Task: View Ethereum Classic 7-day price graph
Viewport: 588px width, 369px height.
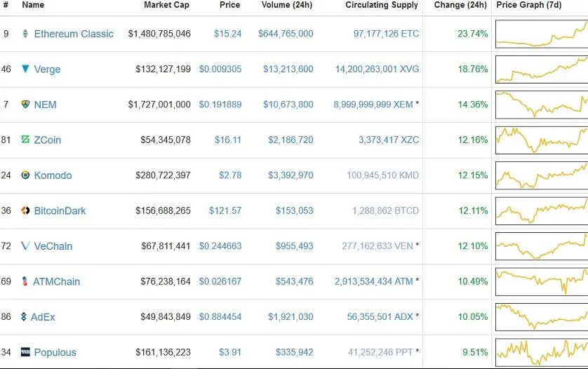Action: [x=542, y=34]
